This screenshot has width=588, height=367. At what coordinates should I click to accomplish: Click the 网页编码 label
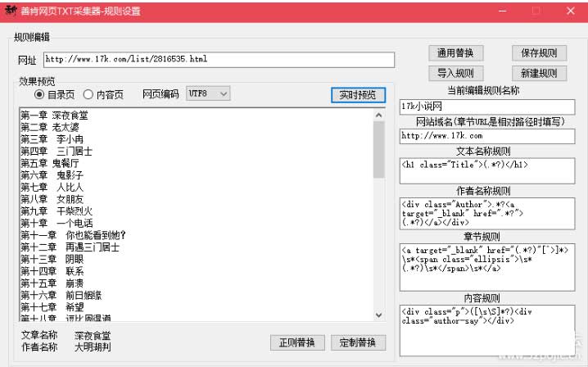(161, 94)
